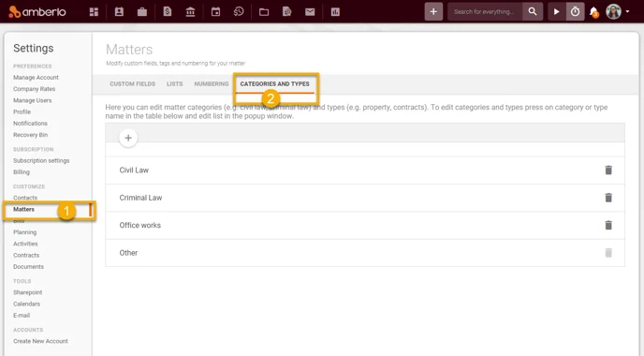Switch to the Custom Fields tab
This screenshot has height=356, width=644.
pyautogui.click(x=132, y=84)
